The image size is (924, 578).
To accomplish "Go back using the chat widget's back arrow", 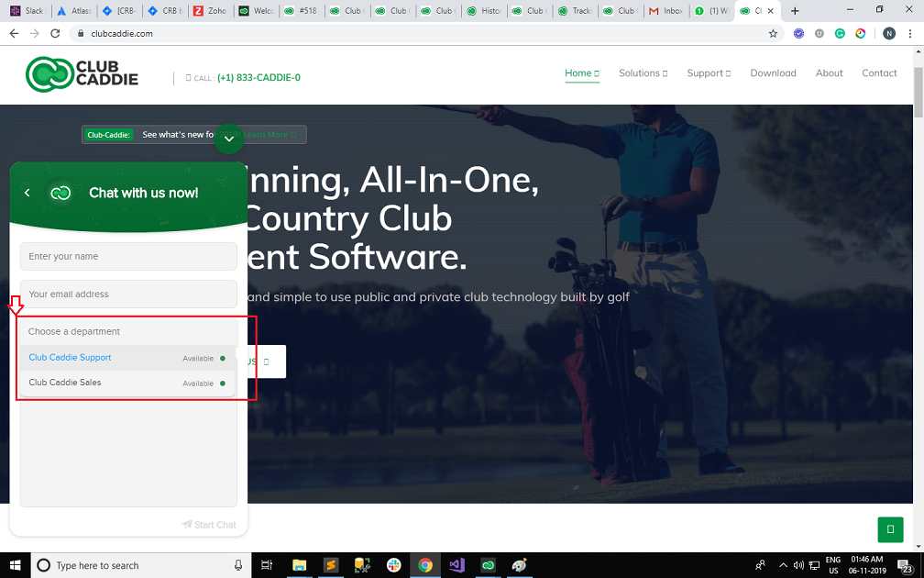I will (x=27, y=193).
